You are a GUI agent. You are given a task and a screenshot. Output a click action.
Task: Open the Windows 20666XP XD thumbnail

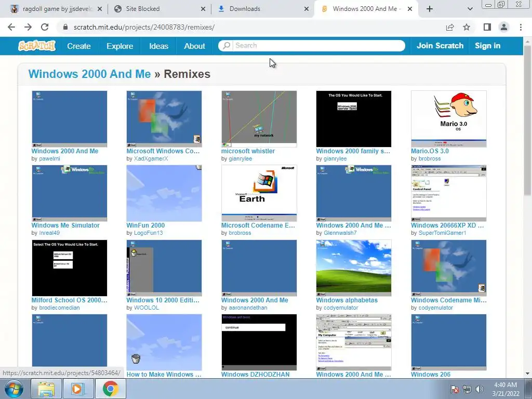pyautogui.click(x=448, y=193)
